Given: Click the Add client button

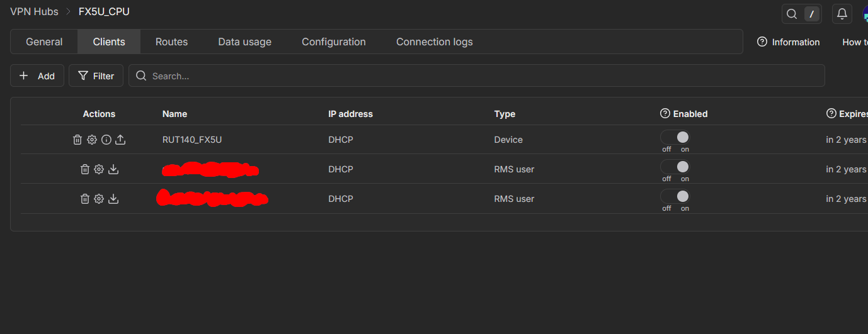Looking at the screenshot, I should point(37,76).
